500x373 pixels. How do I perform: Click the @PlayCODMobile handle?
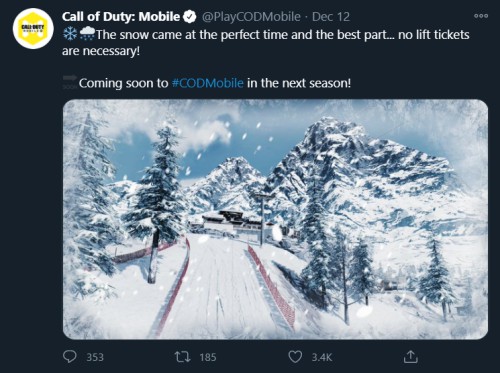[251, 17]
